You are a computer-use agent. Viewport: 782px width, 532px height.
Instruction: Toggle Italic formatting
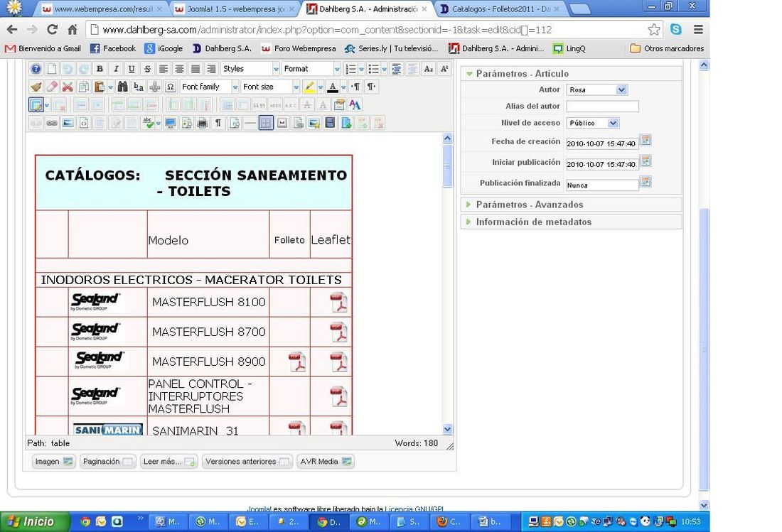coord(116,69)
